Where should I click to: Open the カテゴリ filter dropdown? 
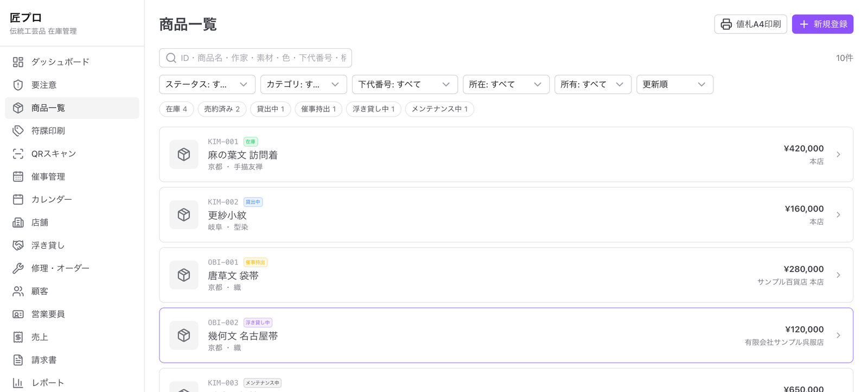coord(303,84)
